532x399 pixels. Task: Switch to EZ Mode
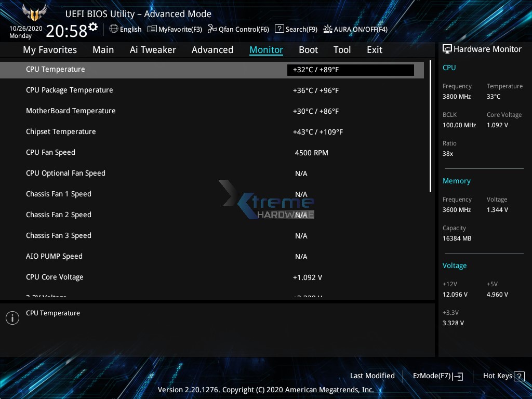(x=437, y=376)
